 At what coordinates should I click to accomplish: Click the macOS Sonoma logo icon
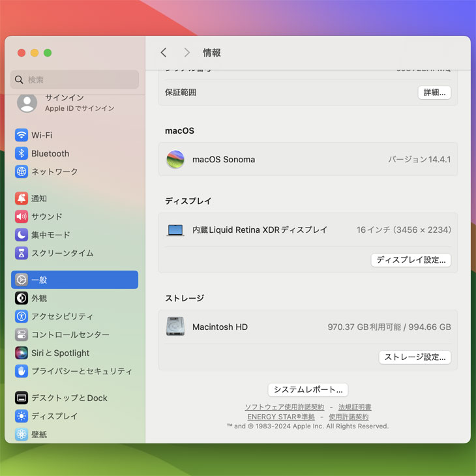pos(175,159)
